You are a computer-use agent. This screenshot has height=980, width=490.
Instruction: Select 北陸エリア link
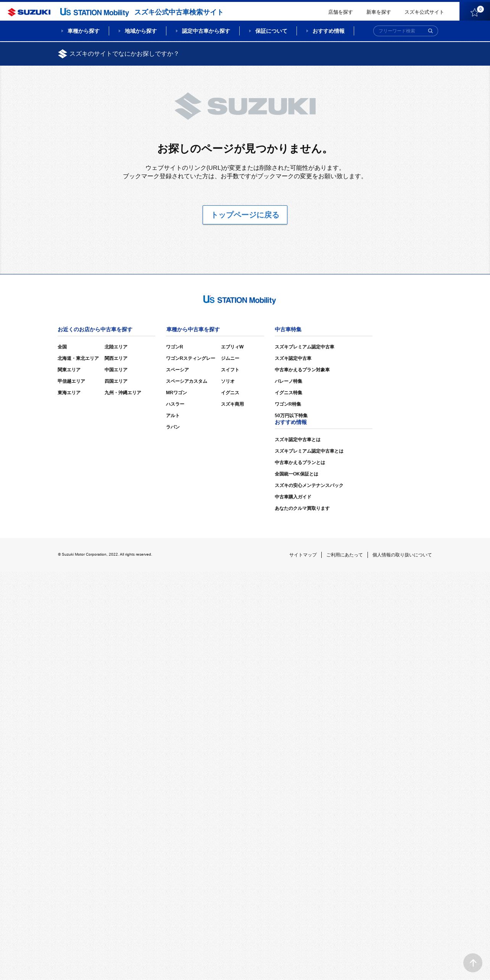[116, 347]
